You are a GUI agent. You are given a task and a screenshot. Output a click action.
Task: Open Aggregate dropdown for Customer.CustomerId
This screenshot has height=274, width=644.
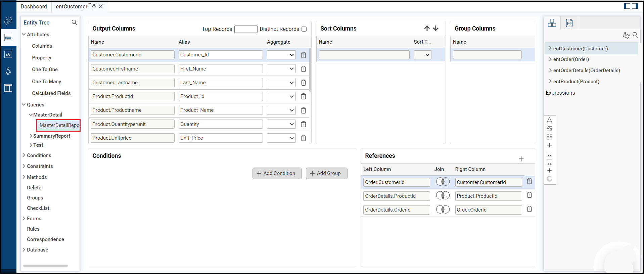[281, 55]
